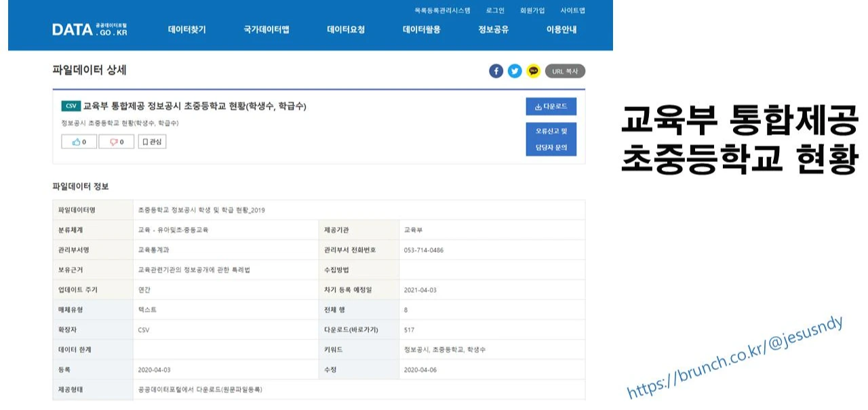Click the 053-714-0486 phone number cell
The image size is (868, 410).
[x=423, y=249]
